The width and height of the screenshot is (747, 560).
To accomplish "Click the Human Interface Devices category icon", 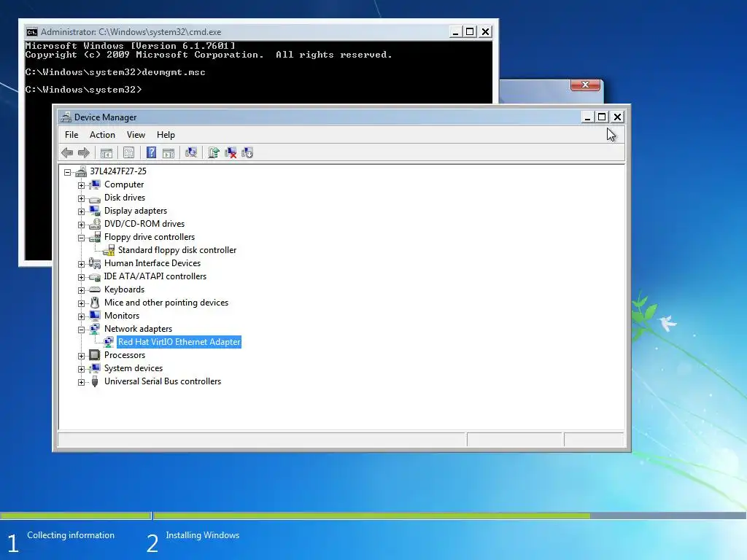I will click(95, 263).
